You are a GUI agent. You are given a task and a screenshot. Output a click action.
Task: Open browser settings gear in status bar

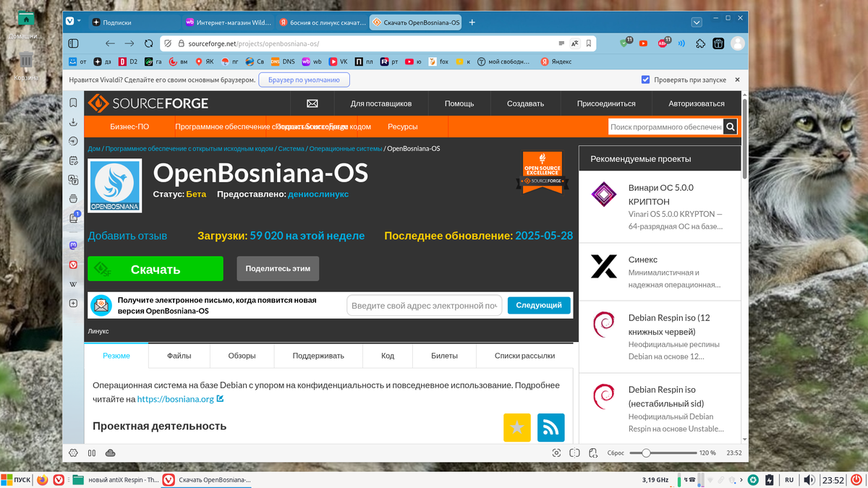click(x=73, y=453)
